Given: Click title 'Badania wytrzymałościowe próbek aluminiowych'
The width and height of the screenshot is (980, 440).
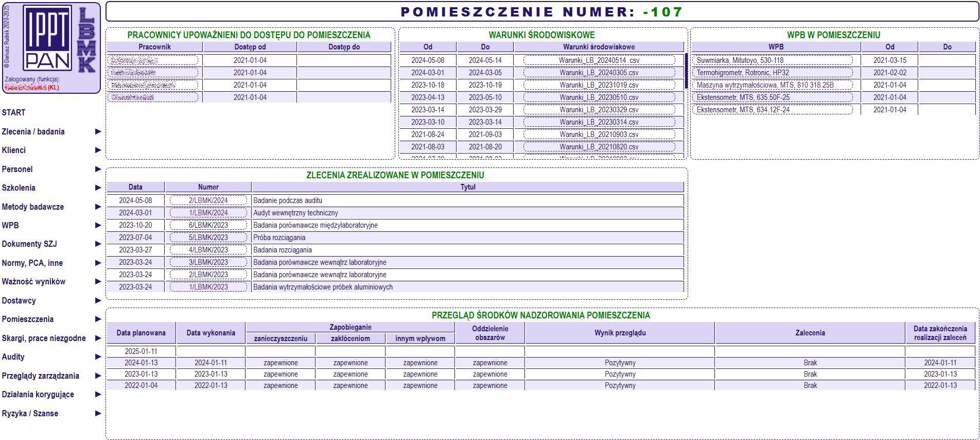Looking at the screenshot, I should tap(323, 287).
